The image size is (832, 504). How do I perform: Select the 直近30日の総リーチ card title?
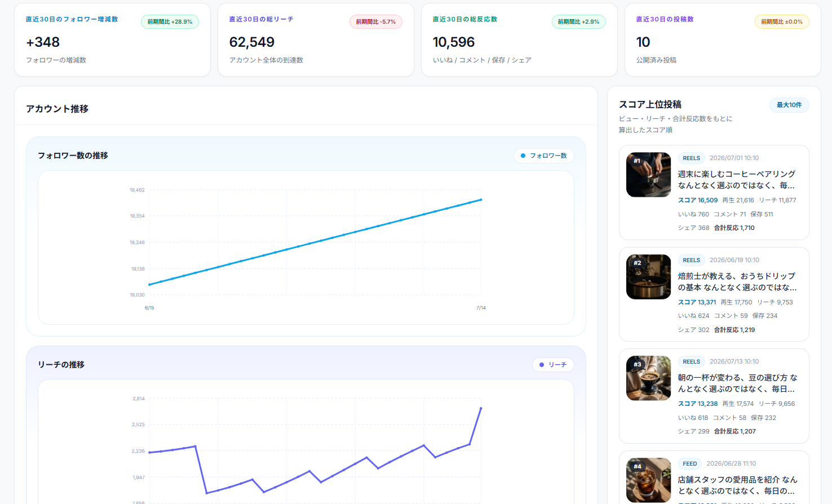[x=262, y=19]
